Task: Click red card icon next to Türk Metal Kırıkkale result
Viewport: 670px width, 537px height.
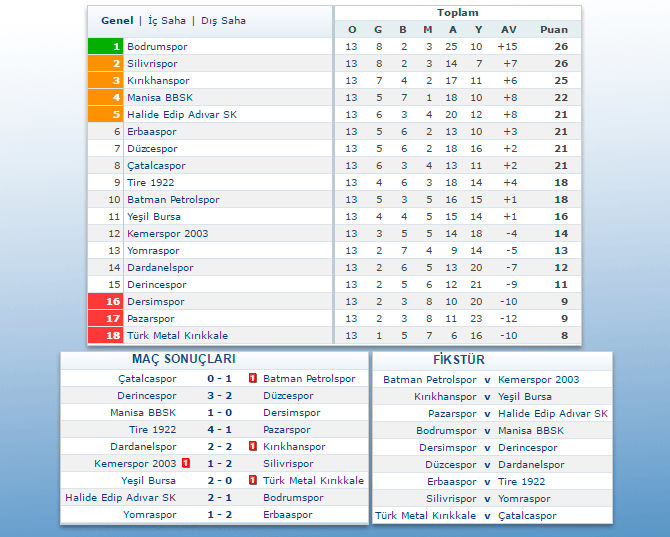Action: coord(253,481)
